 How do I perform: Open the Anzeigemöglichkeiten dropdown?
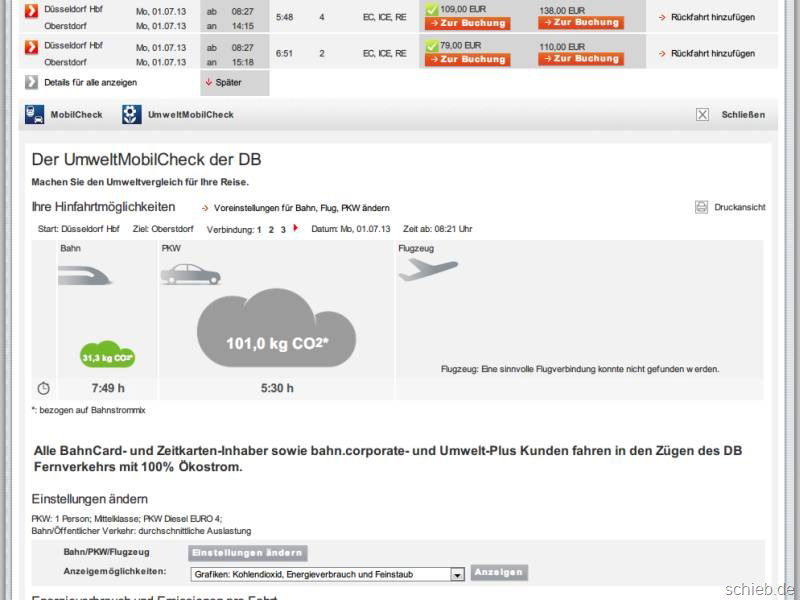point(327,574)
